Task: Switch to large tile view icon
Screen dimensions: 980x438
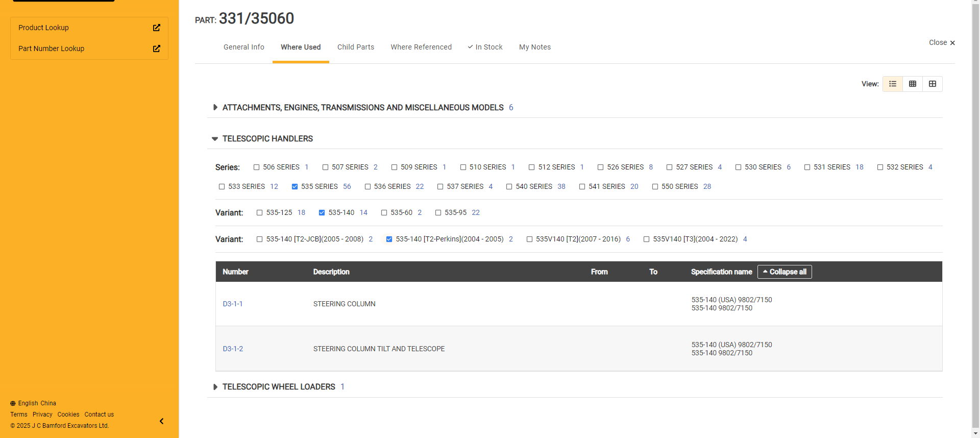Action: 933,84
